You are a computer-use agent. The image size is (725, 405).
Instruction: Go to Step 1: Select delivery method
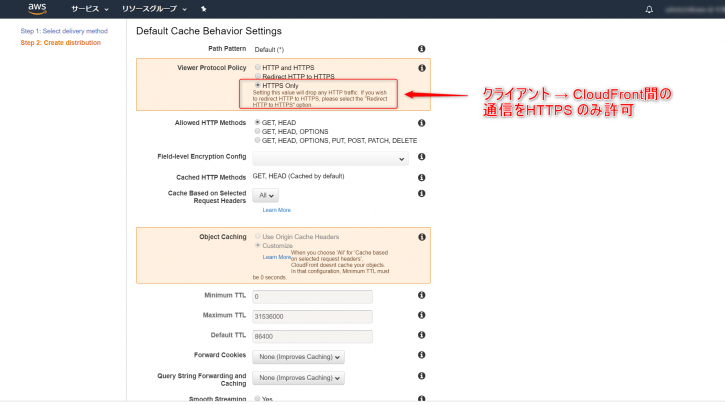tap(64, 31)
